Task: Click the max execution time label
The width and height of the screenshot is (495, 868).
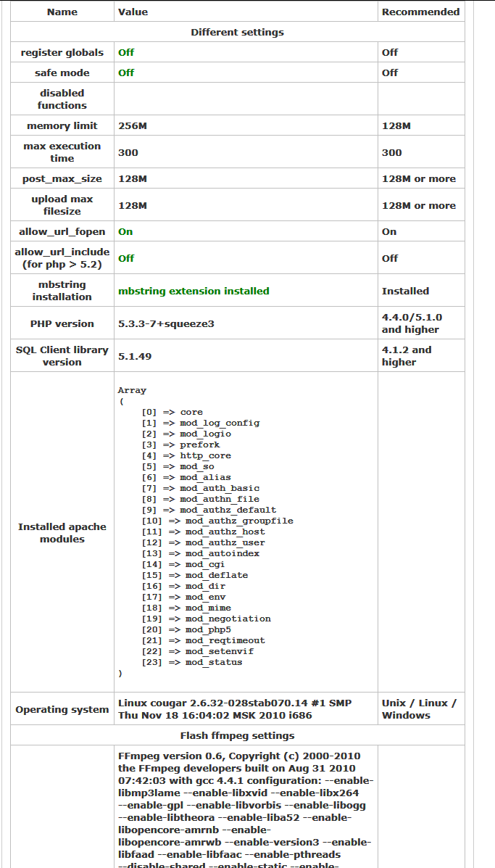Action: [x=62, y=152]
